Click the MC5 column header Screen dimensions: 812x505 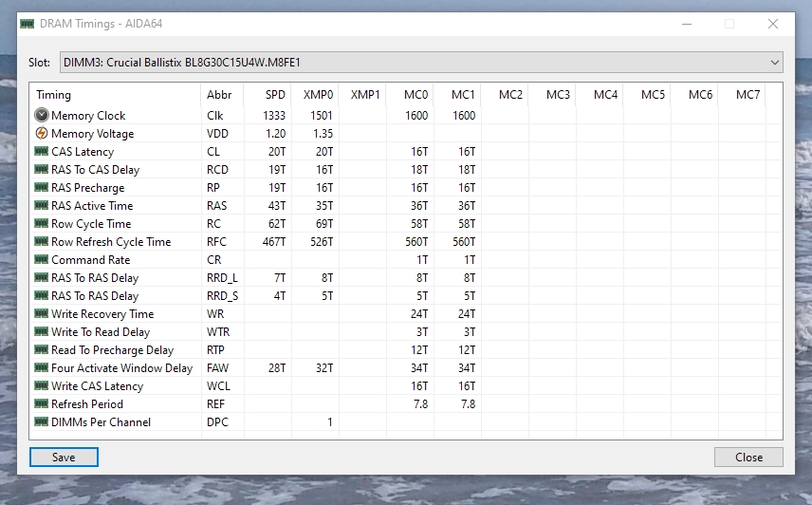(x=647, y=95)
